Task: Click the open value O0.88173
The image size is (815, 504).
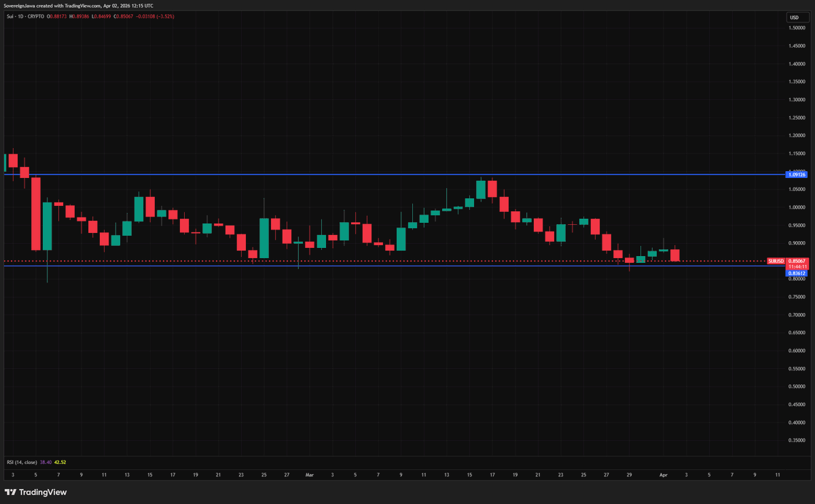Action: point(56,16)
